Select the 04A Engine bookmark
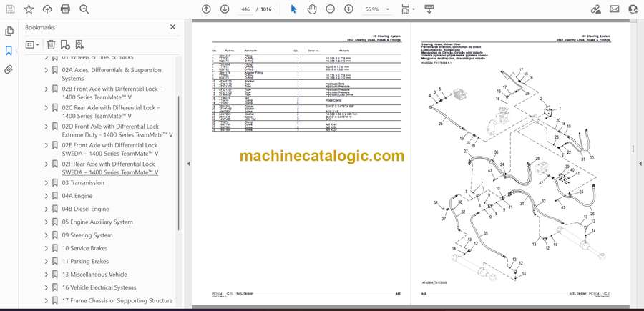Screen dimensions: 644x311 (x=77, y=196)
